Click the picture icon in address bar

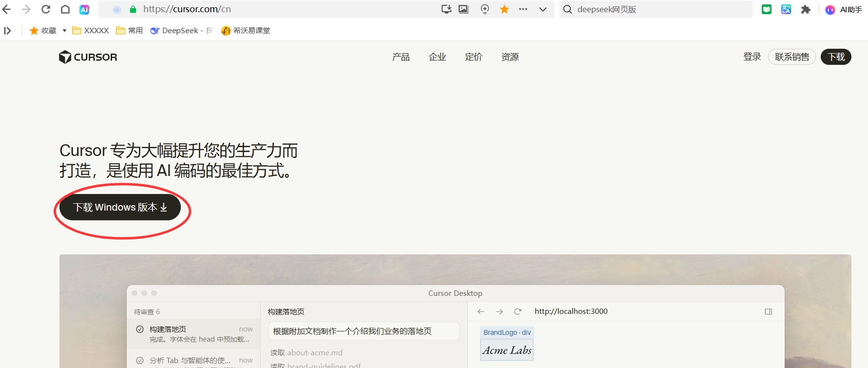pyautogui.click(x=463, y=9)
